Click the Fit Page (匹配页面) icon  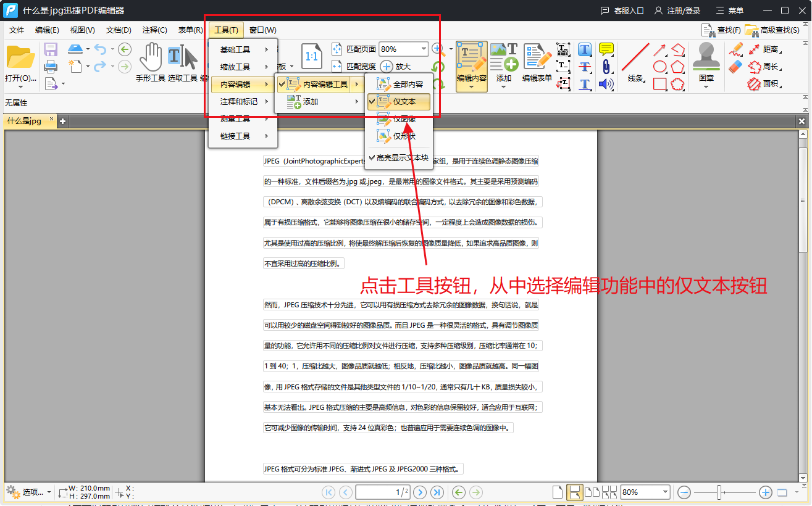coord(337,49)
